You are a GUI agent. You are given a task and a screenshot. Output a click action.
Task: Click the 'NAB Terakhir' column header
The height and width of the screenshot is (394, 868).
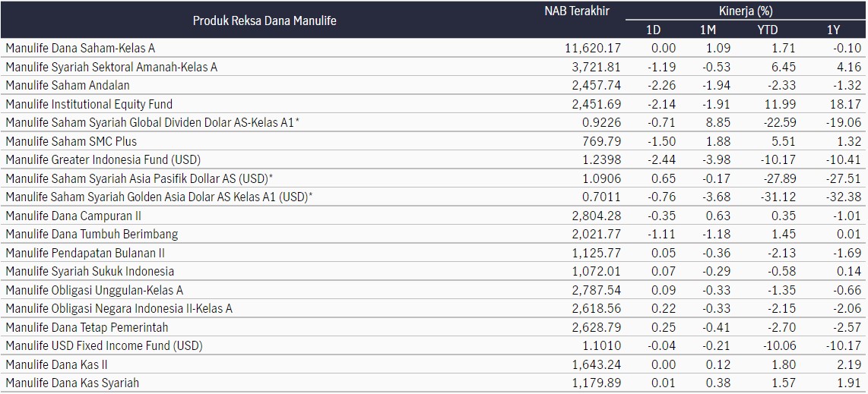tap(577, 11)
